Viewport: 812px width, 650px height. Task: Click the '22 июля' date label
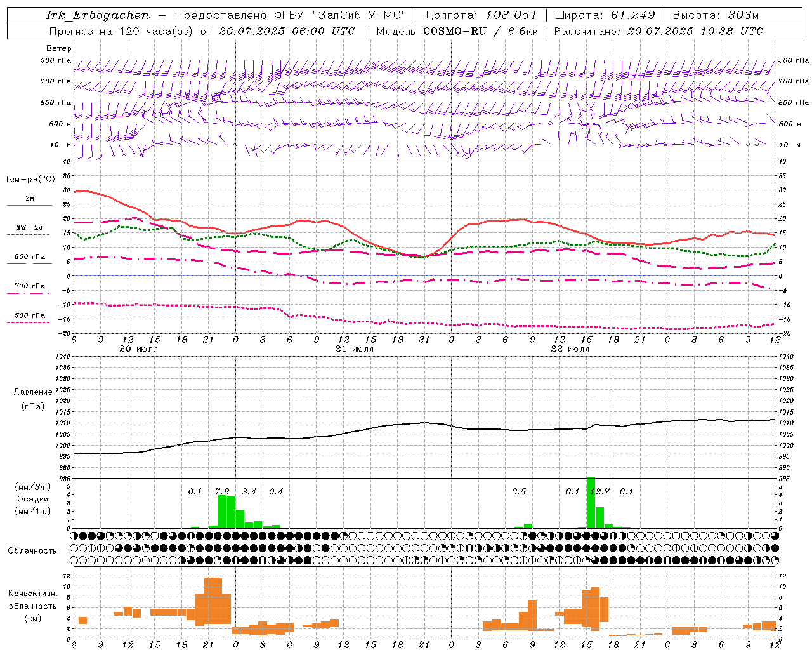click(570, 349)
